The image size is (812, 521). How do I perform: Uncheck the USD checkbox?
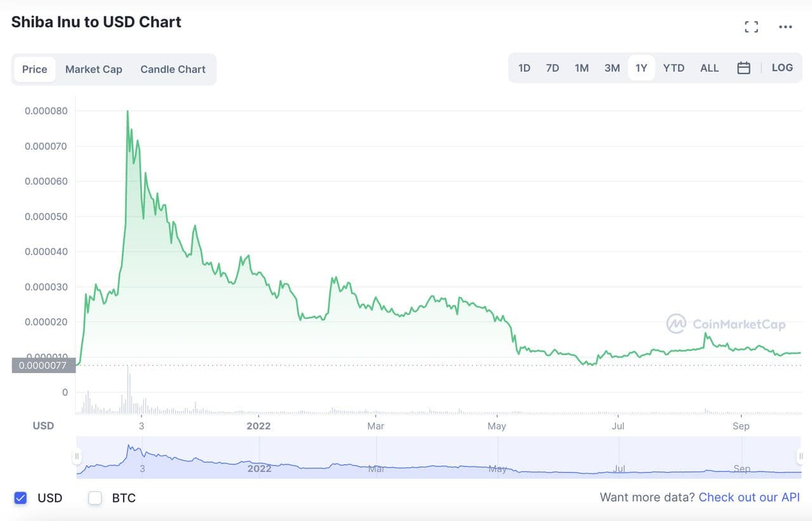21,498
